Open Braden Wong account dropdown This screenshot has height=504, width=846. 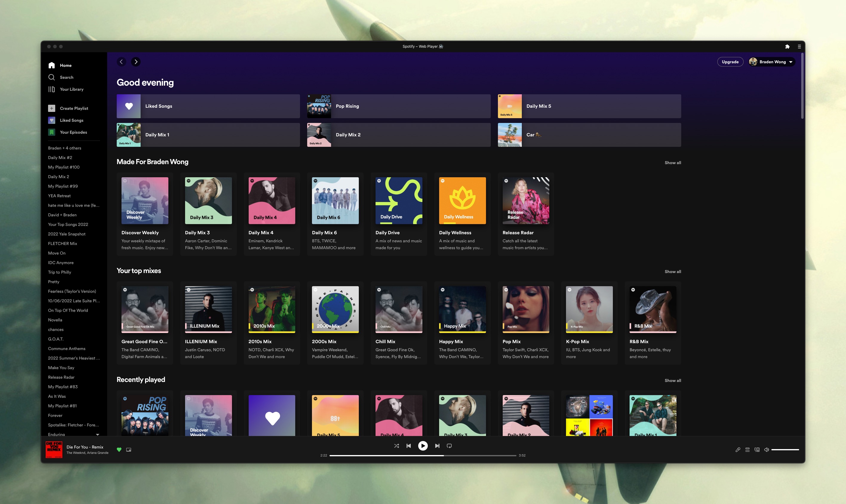coord(772,62)
